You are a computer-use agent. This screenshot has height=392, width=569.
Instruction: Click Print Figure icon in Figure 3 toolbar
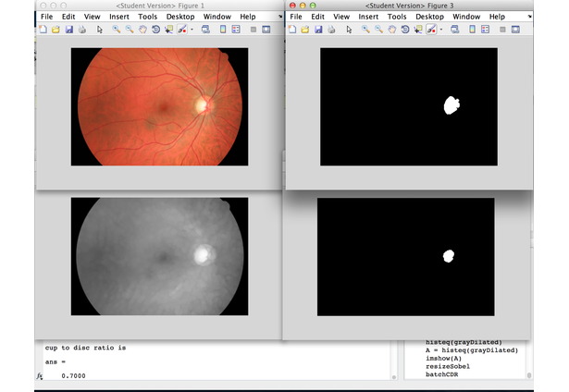tap(331, 30)
